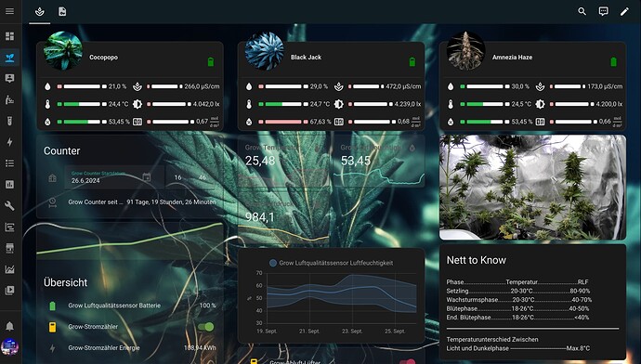Viewport: 641px width, 364px height.
Task: Open the grow tent camera image
Action: pos(532,187)
